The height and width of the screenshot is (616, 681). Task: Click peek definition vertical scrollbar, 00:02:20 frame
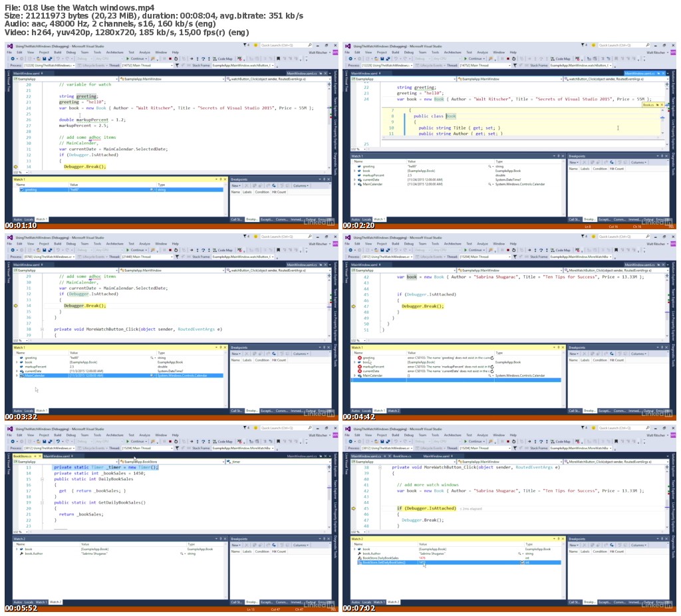click(663, 123)
